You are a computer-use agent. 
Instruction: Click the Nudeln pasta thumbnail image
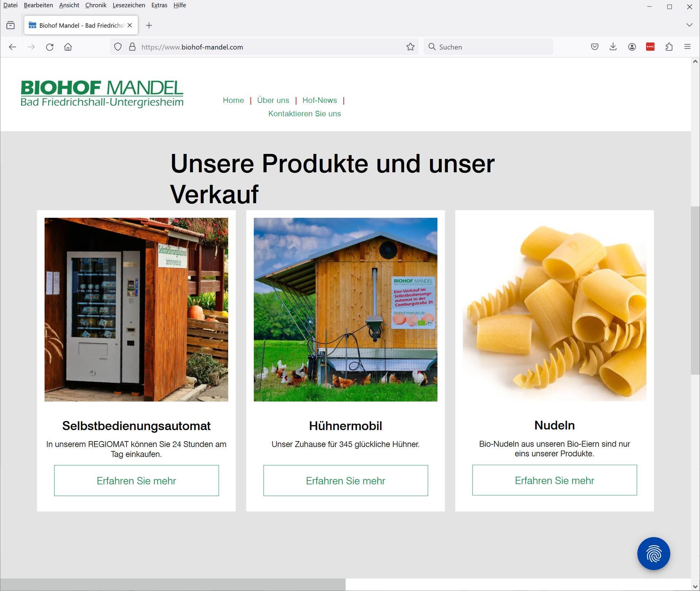554,309
